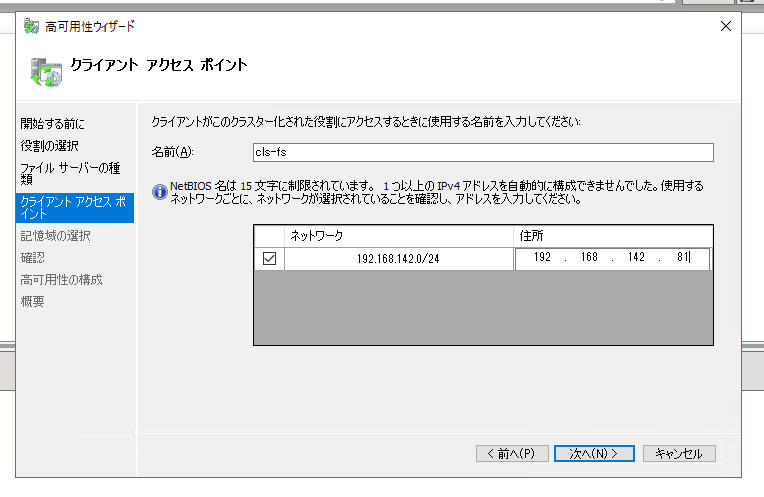Click the 住所 column header
The height and width of the screenshot is (497, 764).
click(613, 236)
